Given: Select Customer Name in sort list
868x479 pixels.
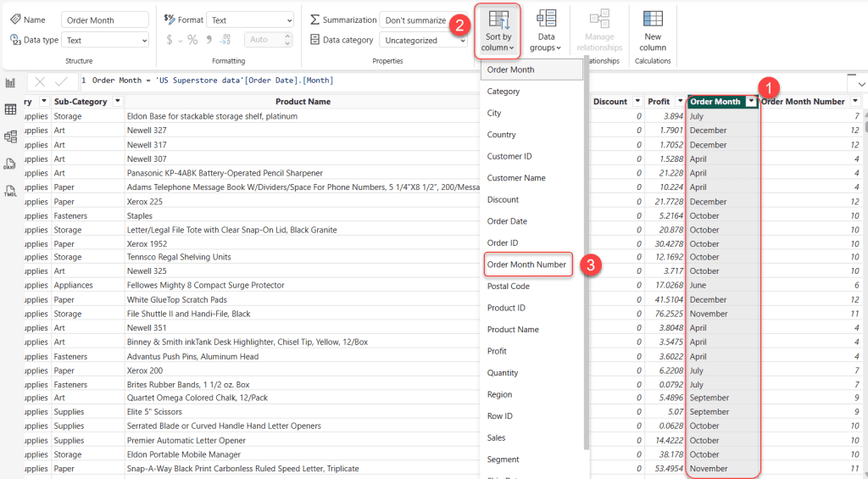Looking at the screenshot, I should tap(531, 178).
